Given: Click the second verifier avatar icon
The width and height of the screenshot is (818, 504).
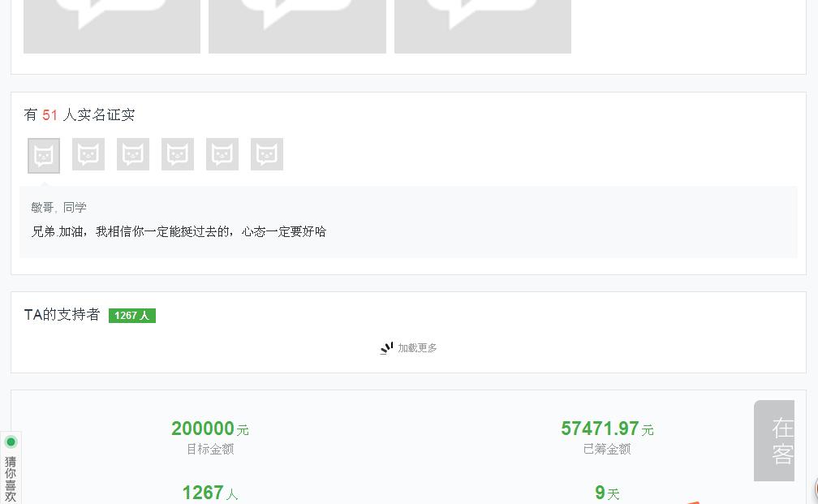Looking at the screenshot, I should 88,154.
